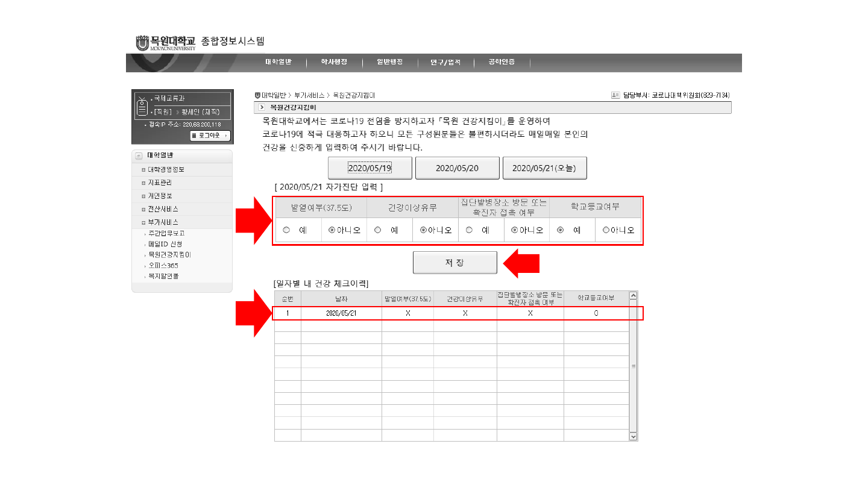This screenshot has width=868, height=488.
Task: Click the shield icon in the breadcrumb
Action: [x=257, y=95]
